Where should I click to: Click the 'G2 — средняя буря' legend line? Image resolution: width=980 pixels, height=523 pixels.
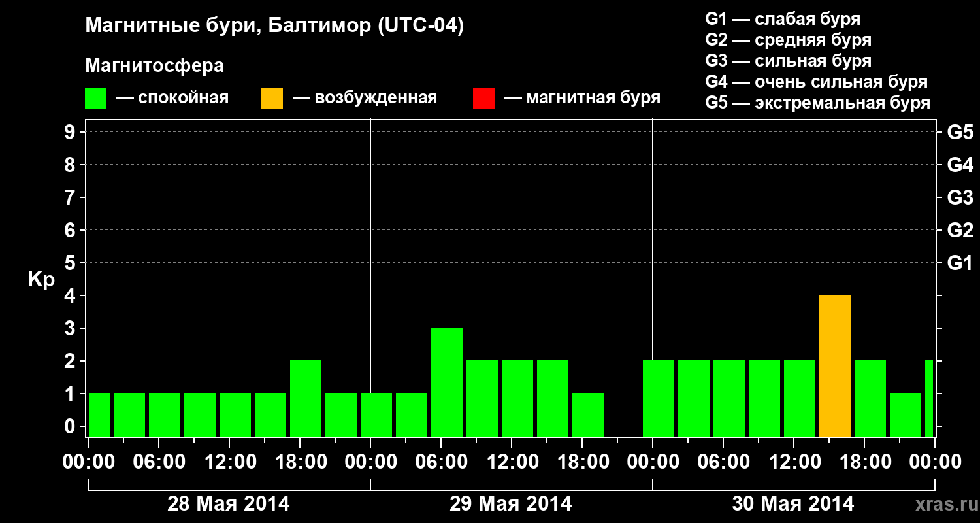(788, 40)
